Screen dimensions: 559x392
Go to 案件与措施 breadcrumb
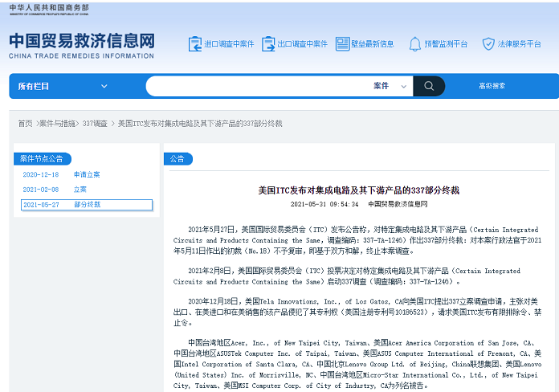click(57, 124)
